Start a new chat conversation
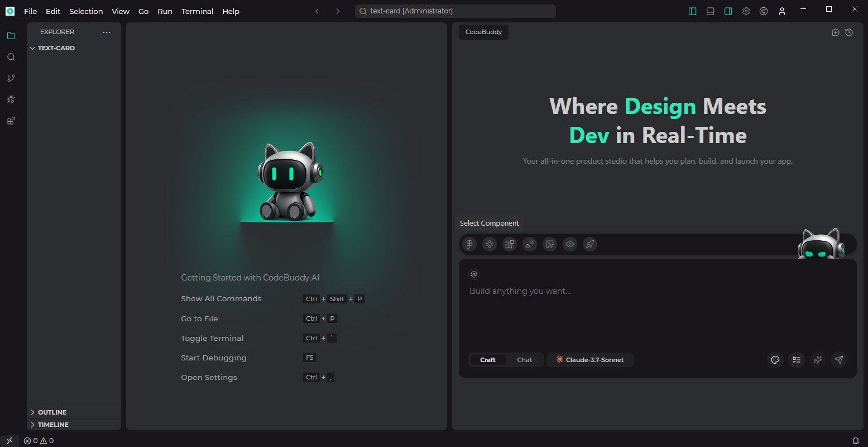The height and width of the screenshot is (447, 868). point(836,32)
